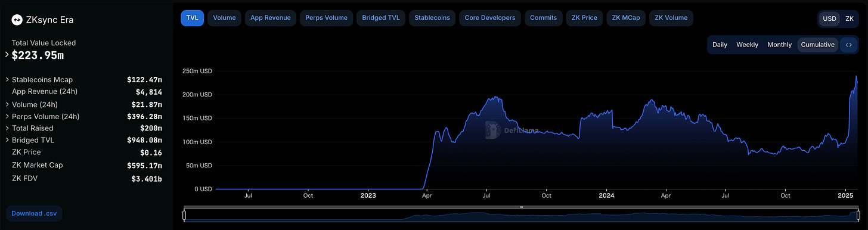Click the $3.401b FDV value
The width and height of the screenshot is (868, 230).
click(147, 178)
